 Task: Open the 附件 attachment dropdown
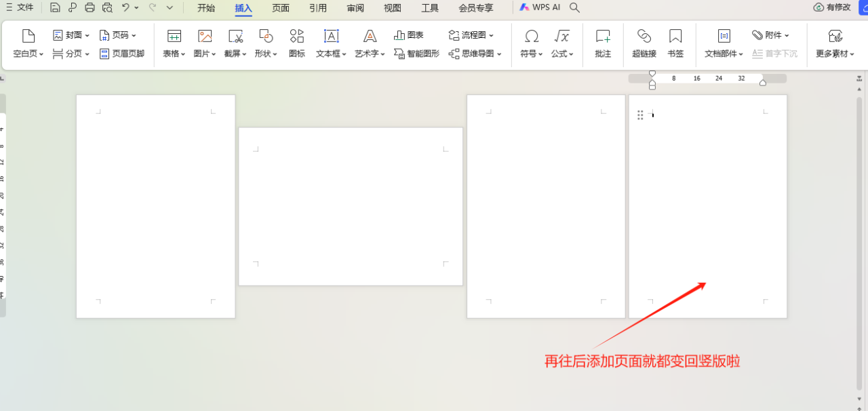(x=771, y=35)
